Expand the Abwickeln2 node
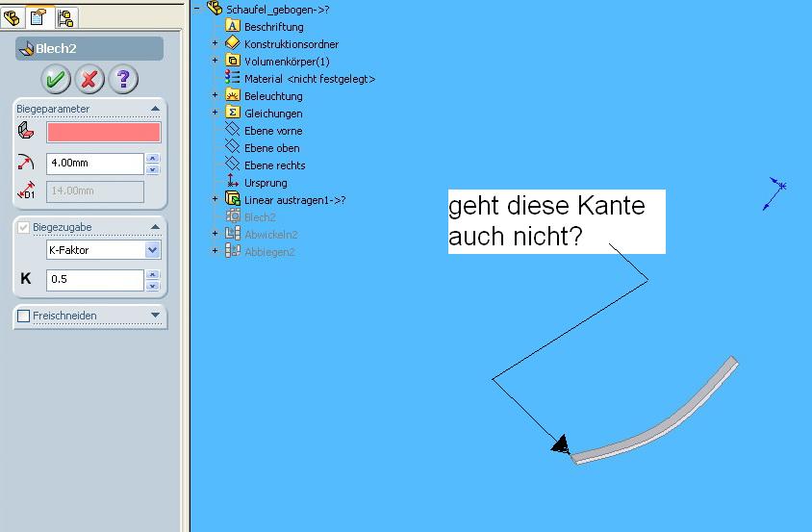 tap(215, 233)
